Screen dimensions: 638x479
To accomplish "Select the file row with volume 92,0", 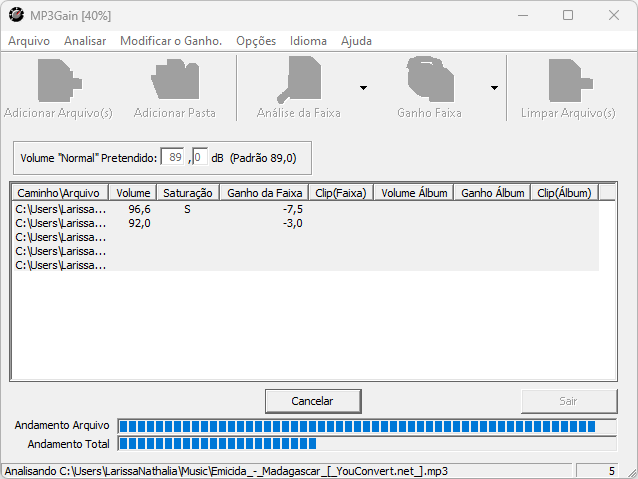I will [x=305, y=223].
